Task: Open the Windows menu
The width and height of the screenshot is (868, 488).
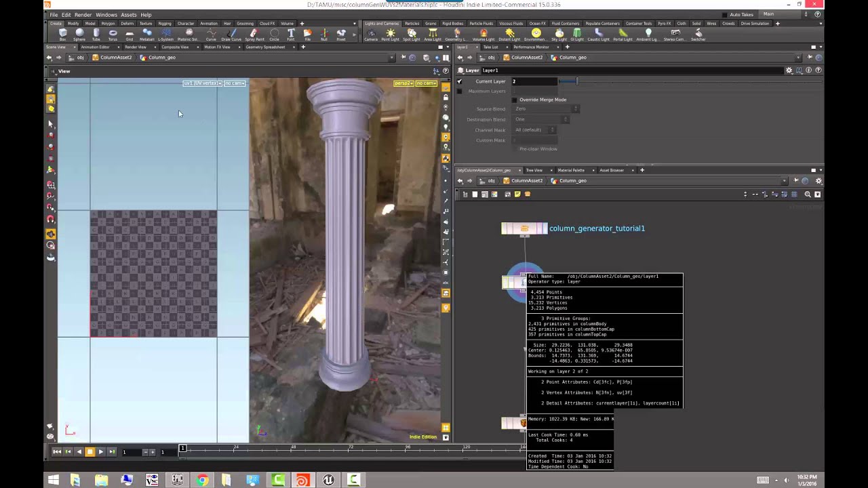Action: [x=106, y=14]
